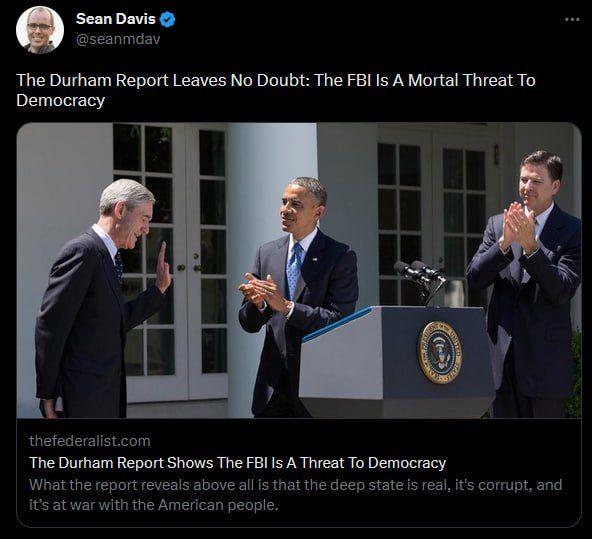
Task: Open Sean Davis profile picture
Action: coord(40,30)
